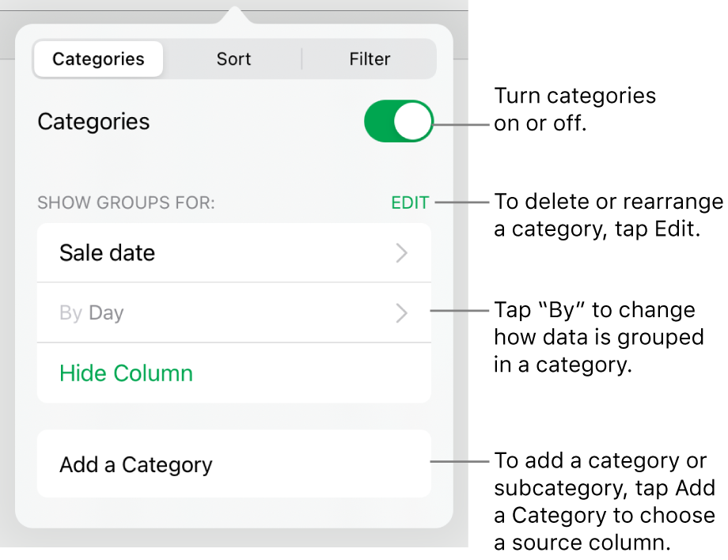This screenshot has height=560, width=728.
Task: Switch to the Filter tab
Action: (370, 59)
